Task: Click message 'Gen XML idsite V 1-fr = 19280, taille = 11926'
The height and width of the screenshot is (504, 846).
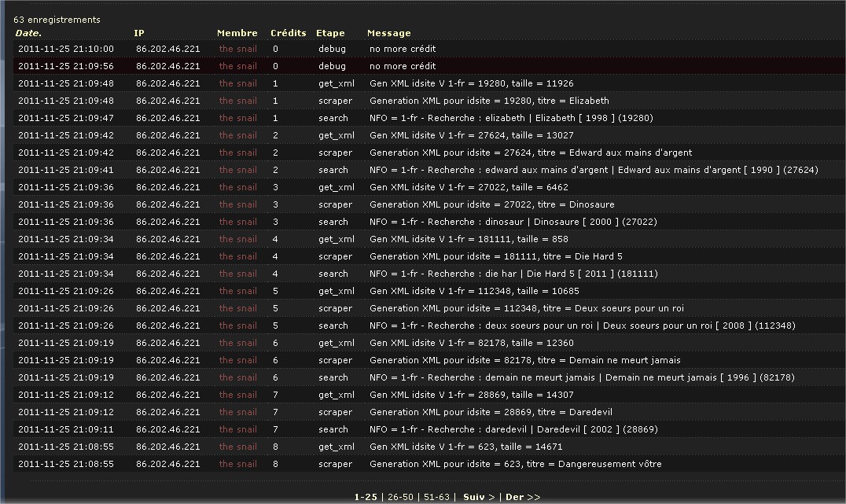Action: coord(472,83)
